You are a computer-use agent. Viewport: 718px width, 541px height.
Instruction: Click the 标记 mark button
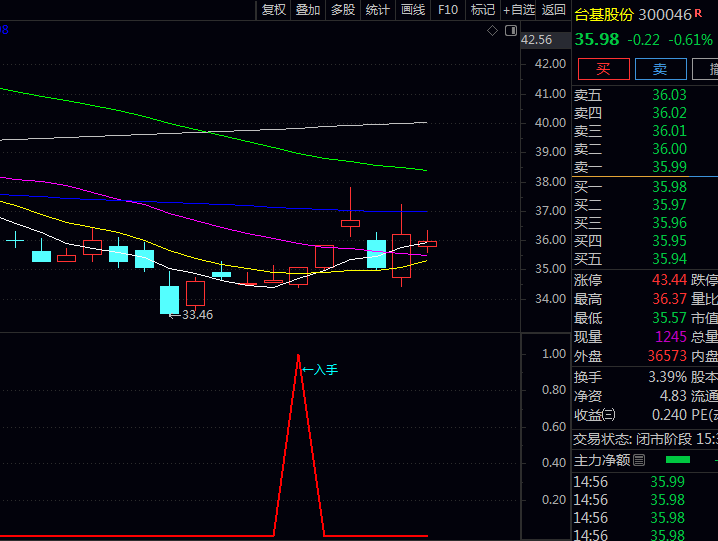483,10
